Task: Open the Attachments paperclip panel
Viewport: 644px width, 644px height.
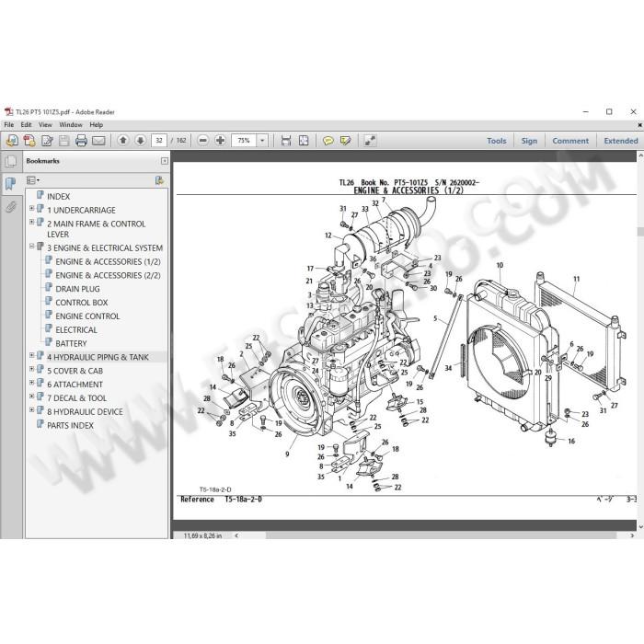Action: point(11,207)
